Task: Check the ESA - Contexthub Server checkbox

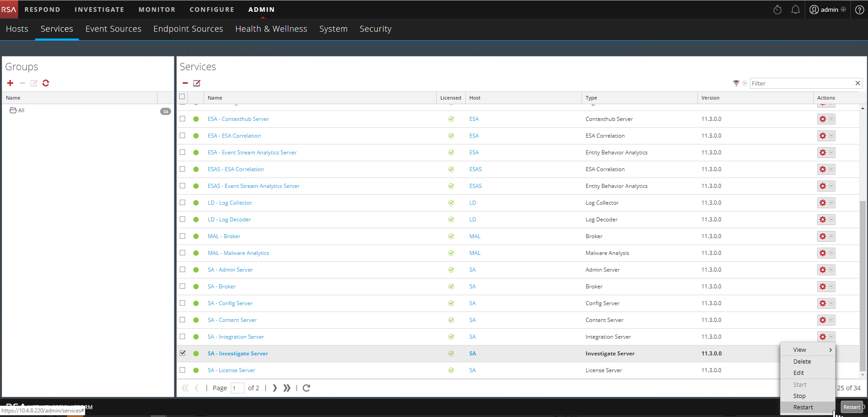Action: tap(182, 119)
